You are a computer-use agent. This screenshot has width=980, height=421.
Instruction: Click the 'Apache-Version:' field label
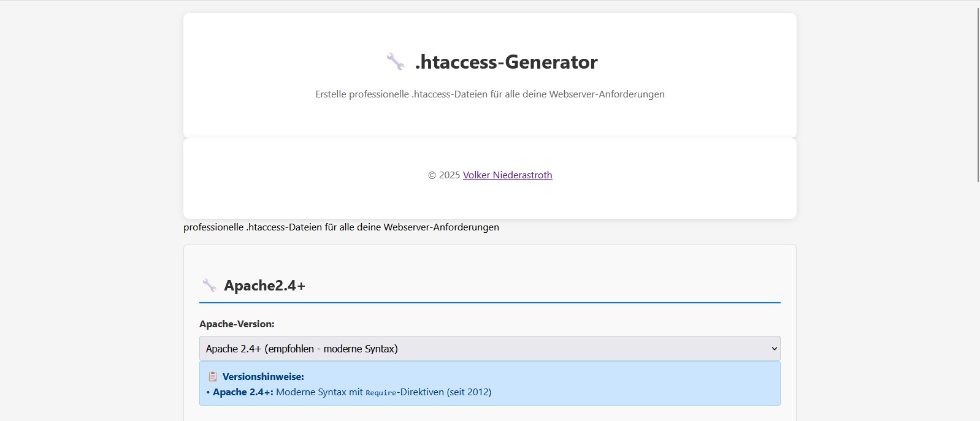tap(237, 324)
